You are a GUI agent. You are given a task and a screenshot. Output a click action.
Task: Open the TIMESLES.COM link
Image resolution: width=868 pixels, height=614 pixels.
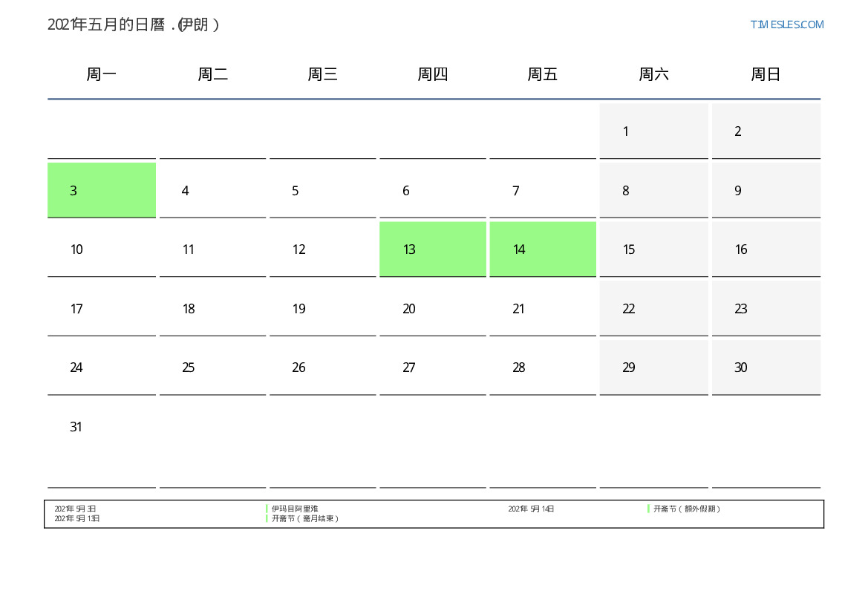tap(786, 25)
